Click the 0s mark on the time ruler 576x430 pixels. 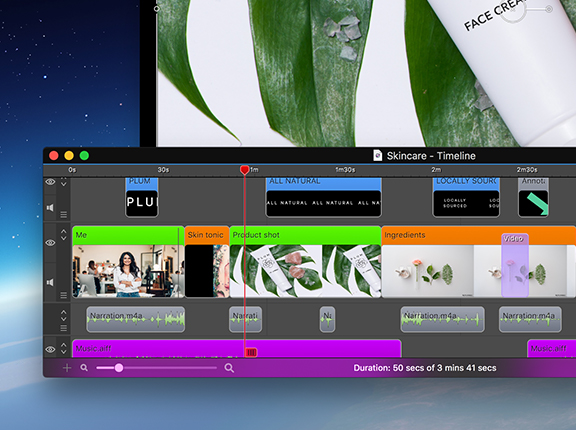[x=72, y=170]
